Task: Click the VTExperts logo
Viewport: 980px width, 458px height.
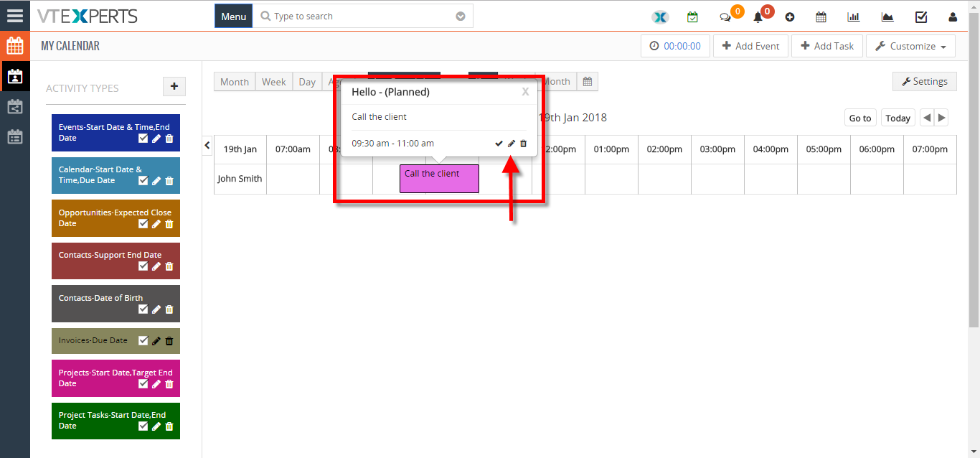Action: tap(88, 16)
